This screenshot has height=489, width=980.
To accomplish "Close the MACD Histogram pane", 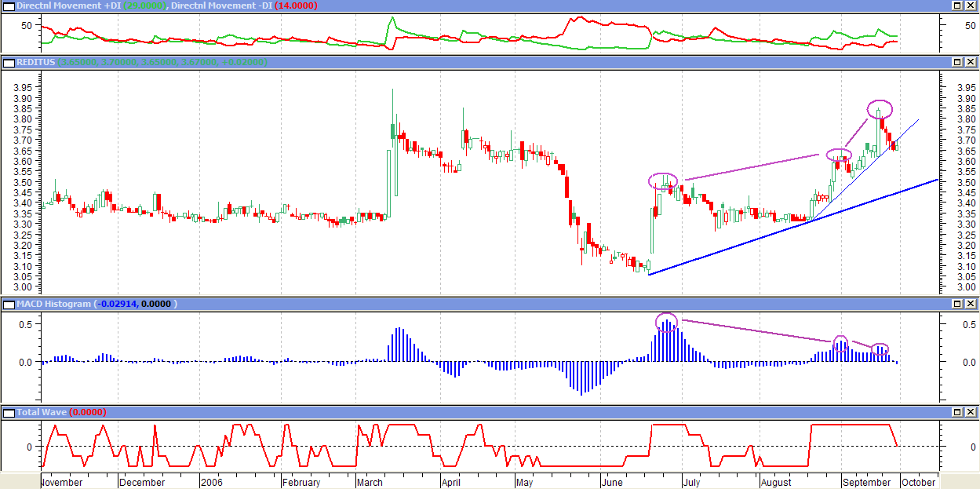I will [x=971, y=304].
